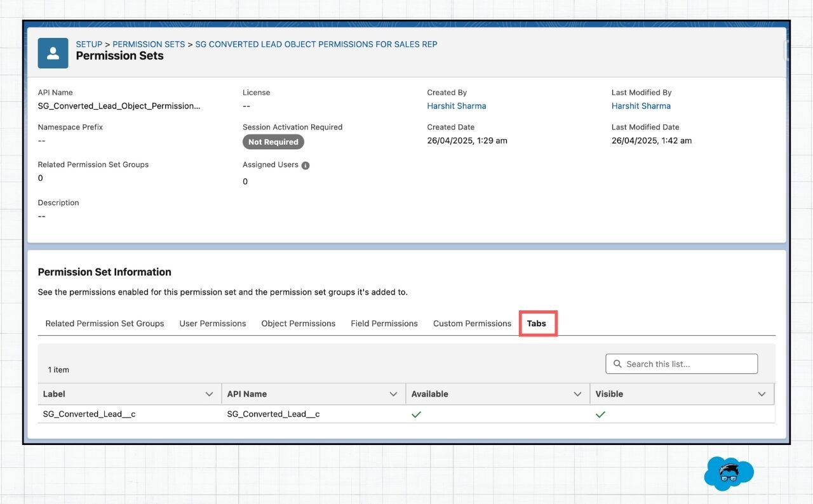Click the Last Modified Date 1:42 am
Image resolution: width=813 pixels, height=504 pixels.
(652, 141)
